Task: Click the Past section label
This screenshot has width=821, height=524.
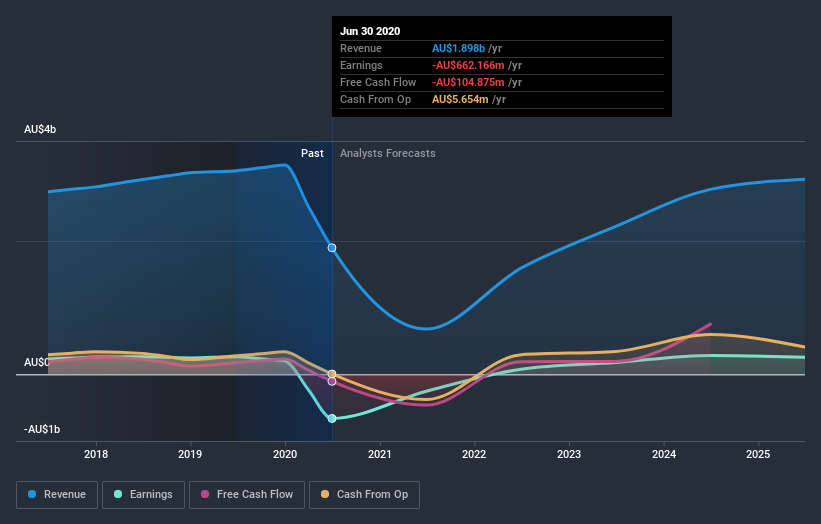Action: click(x=312, y=153)
